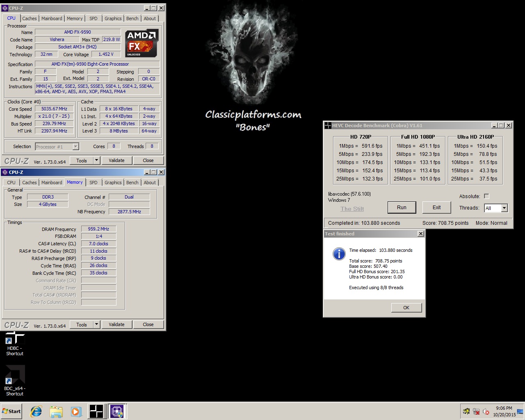Open Bench tab in top CPU-Z window
This screenshot has height=420, width=525.
(x=132, y=18)
